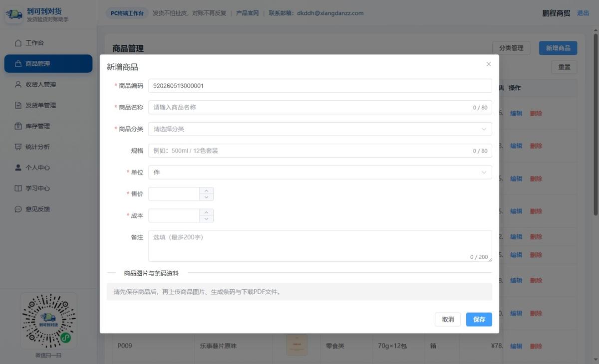
Task: Open 意见反馈 in the sidebar menu
Action: 48,209
